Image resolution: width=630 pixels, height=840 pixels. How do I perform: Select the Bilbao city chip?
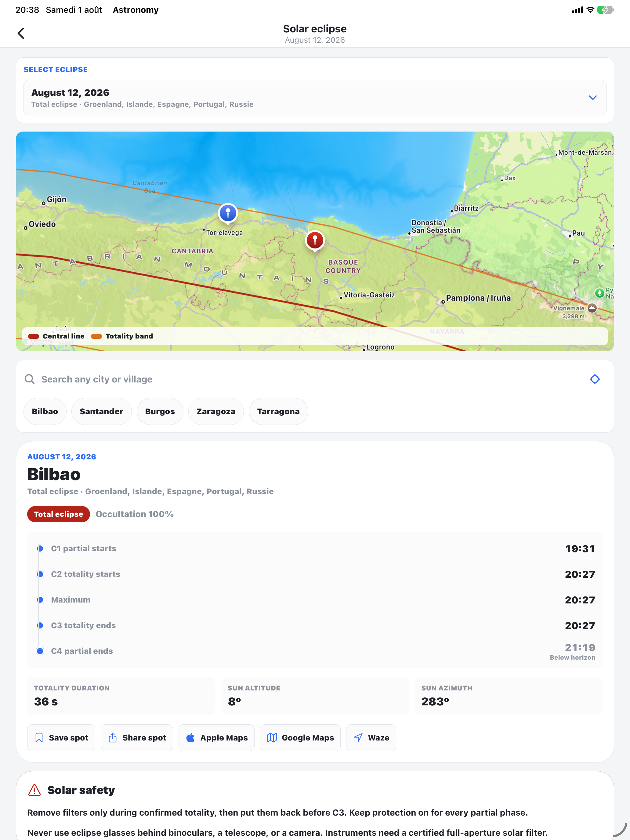(45, 411)
